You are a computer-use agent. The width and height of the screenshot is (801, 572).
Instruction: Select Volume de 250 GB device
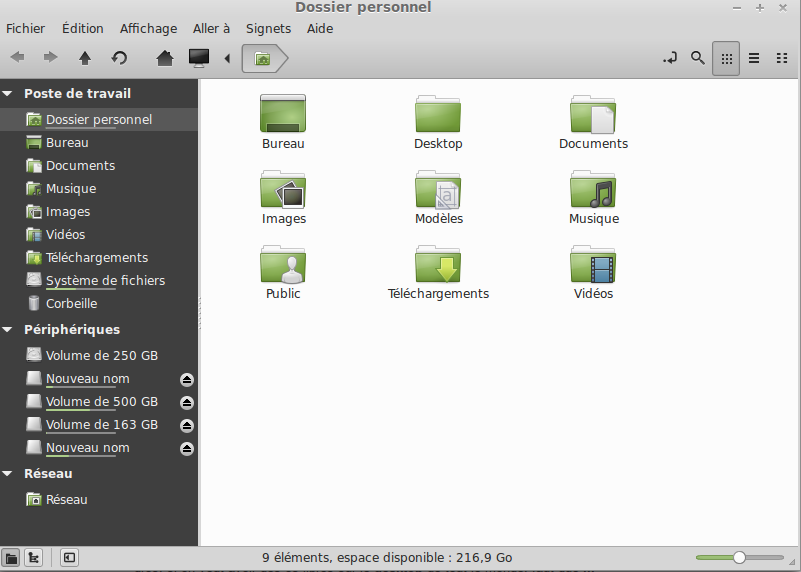point(99,355)
